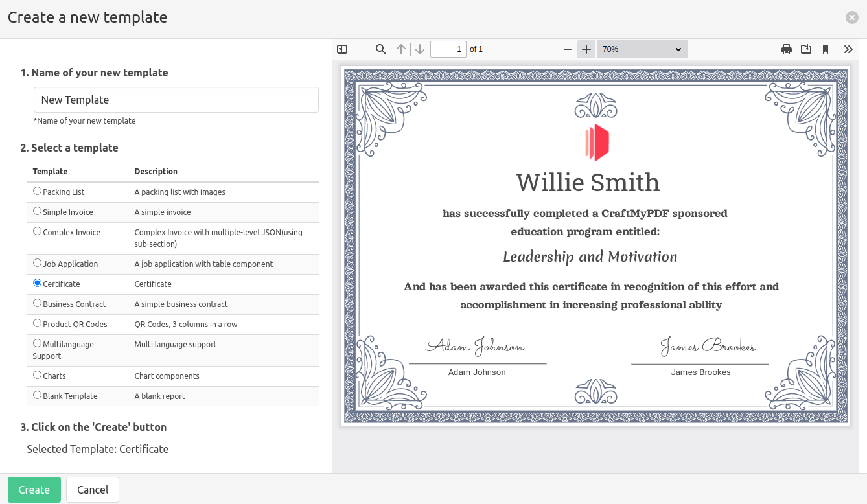
Task: Click the 'Multi language support' description
Action: [176, 344]
